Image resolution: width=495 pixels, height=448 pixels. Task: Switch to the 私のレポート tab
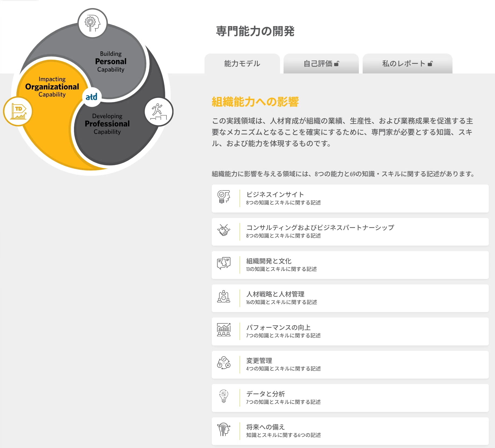(408, 64)
